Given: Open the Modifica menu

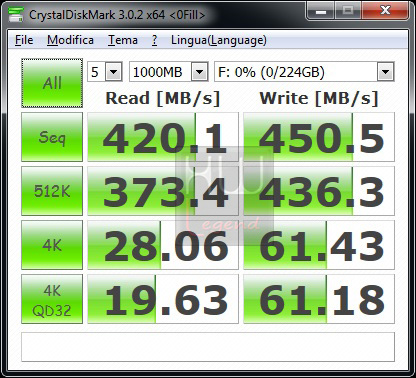Looking at the screenshot, I should (x=70, y=40).
